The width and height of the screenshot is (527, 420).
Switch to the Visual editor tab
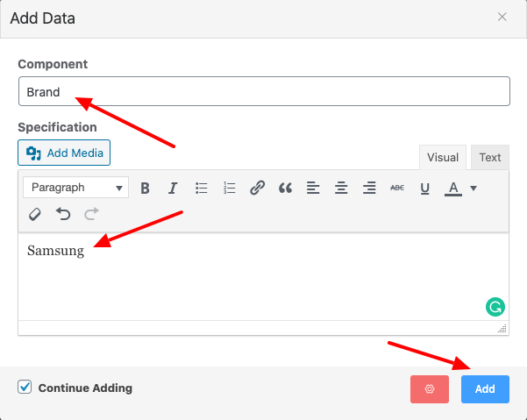pos(443,158)
